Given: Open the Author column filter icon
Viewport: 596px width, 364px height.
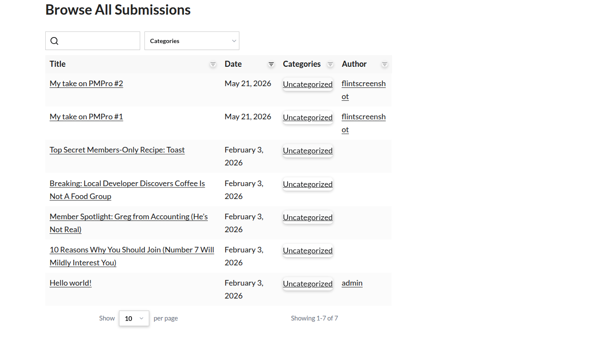Looking at the screenshot, I should click(385, 64).
